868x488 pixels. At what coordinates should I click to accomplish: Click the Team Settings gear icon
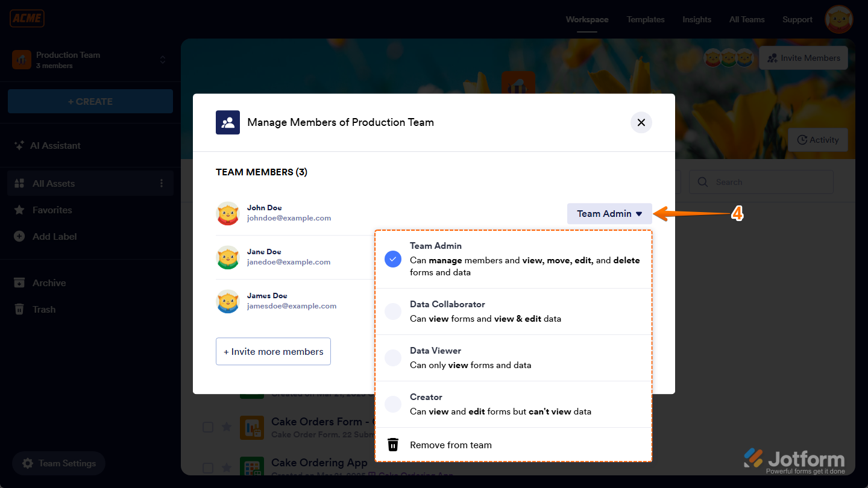click(27, 463)
